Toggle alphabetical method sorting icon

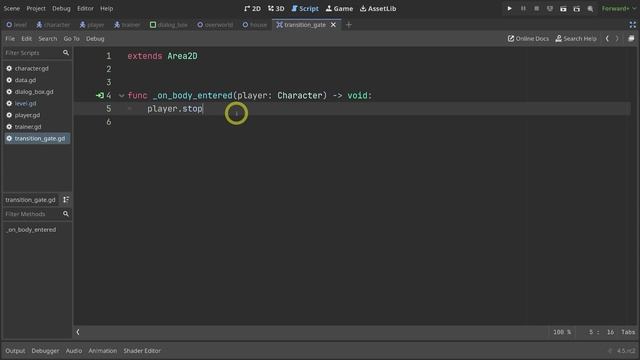pos(66,200)
